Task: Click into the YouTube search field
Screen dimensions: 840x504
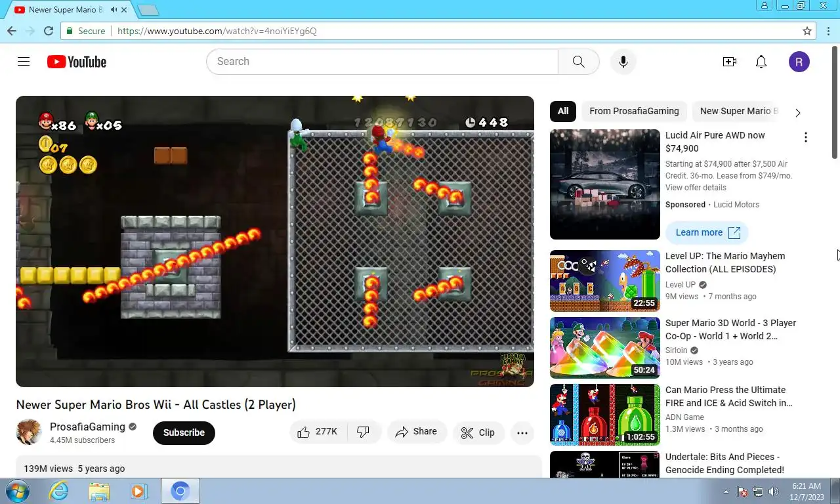Action: tap(382, 62)
